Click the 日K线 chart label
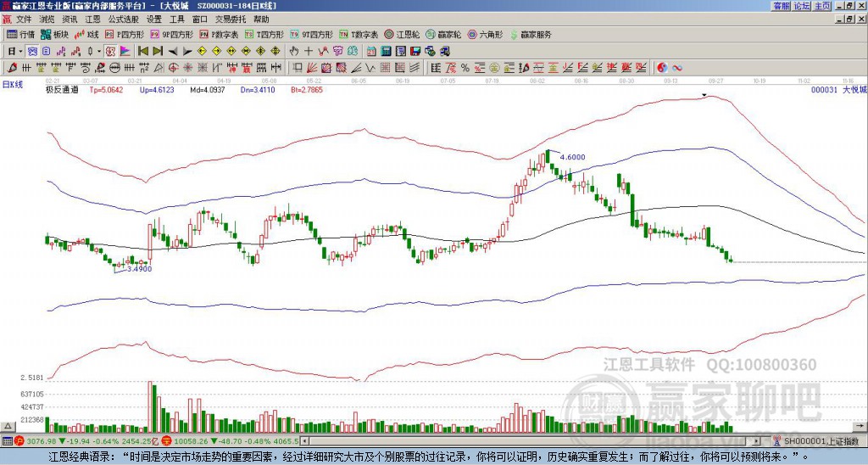 point(13,85)
